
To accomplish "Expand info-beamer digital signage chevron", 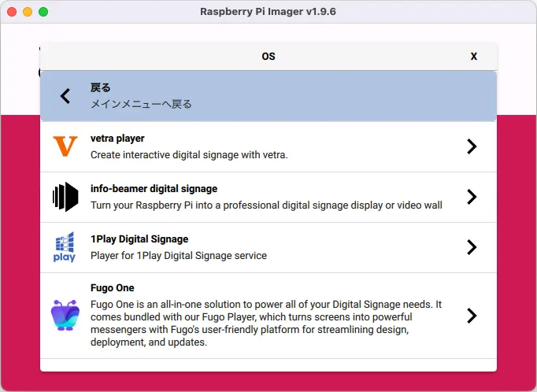I will coord(472,197).
